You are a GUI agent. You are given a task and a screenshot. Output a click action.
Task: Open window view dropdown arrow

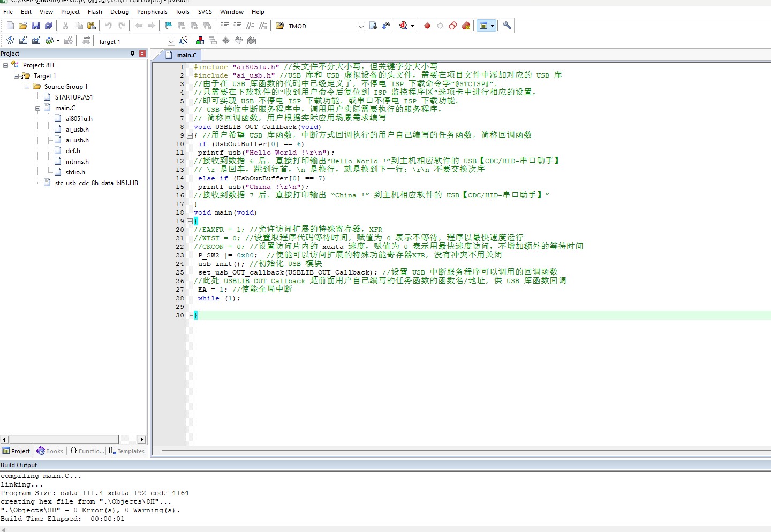pos(492,26)
